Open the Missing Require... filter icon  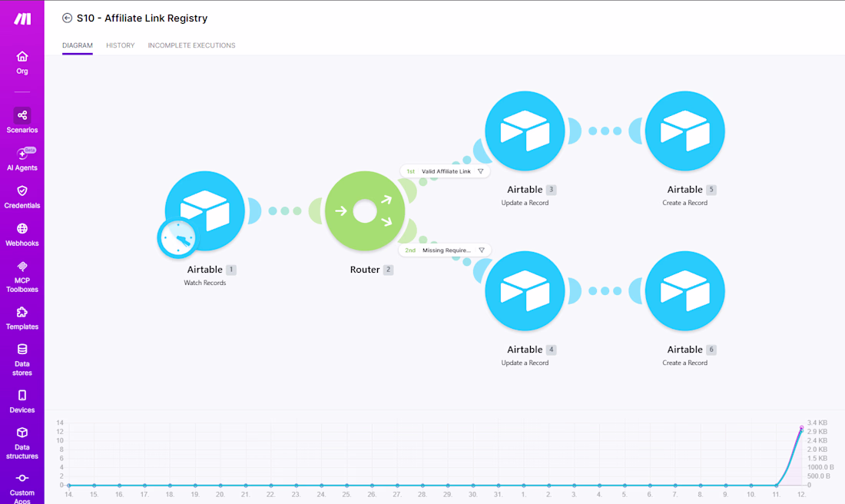coord(482,250)
